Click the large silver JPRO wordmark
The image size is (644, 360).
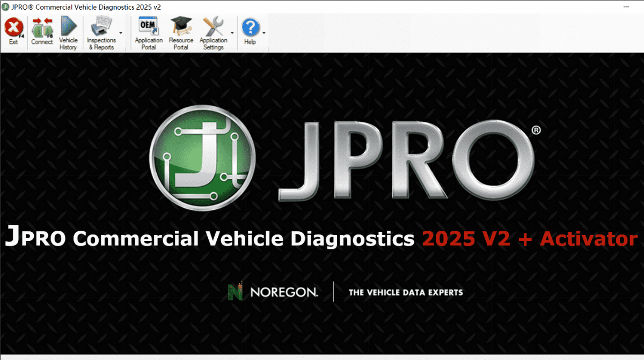406,160
